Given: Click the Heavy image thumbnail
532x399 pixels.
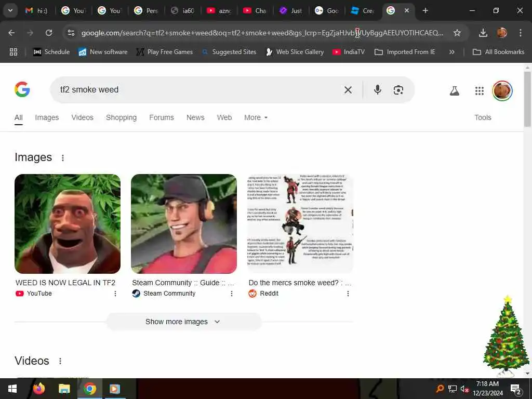Looking at the screenshot, I should tap(68, 224).
